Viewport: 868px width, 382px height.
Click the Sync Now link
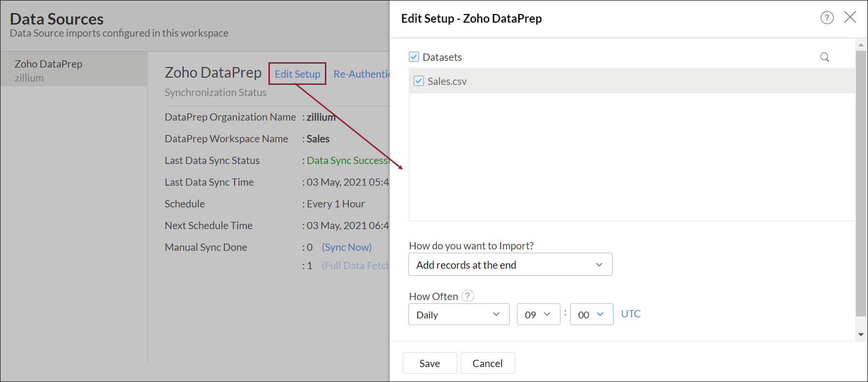pyautogui.click(x=347, y=247)
